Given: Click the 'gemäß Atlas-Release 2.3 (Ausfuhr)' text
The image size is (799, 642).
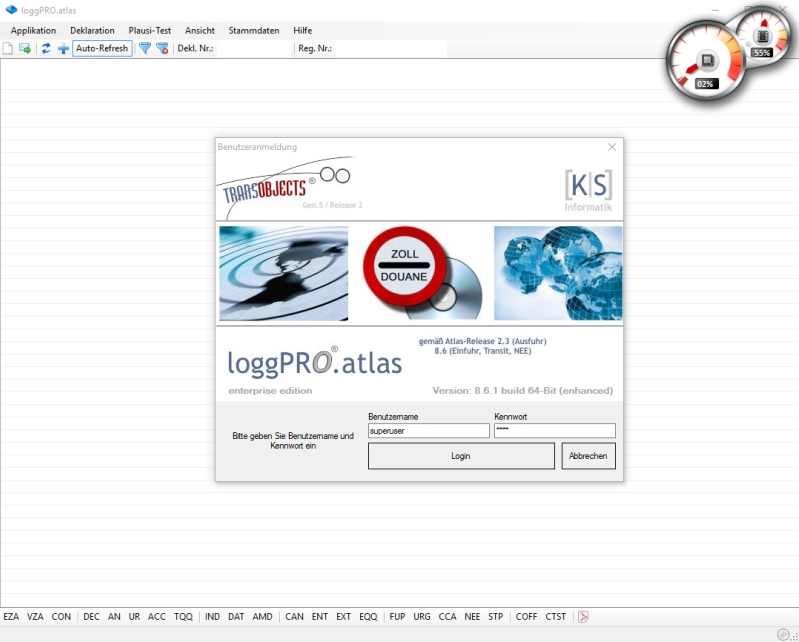Looking at the screenshot, I should click(483, 341).
